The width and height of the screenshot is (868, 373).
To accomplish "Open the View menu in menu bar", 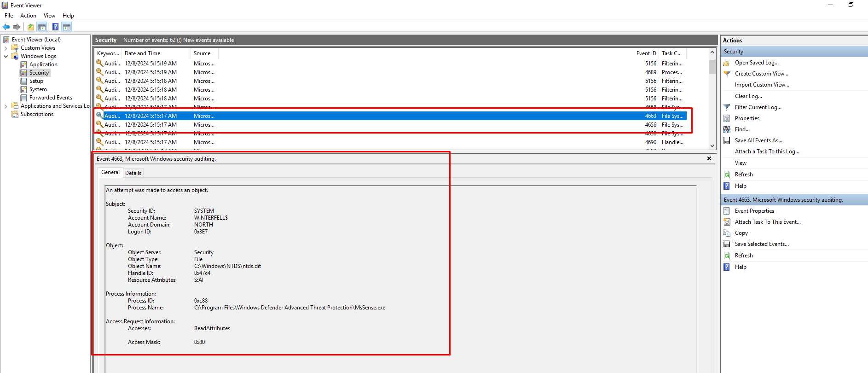I will tap(49, 16).
